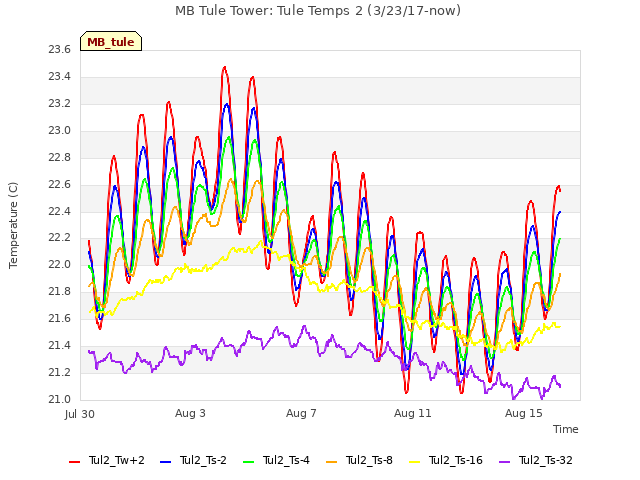Click the 23.4 y-axis tick label

[60, 76]
